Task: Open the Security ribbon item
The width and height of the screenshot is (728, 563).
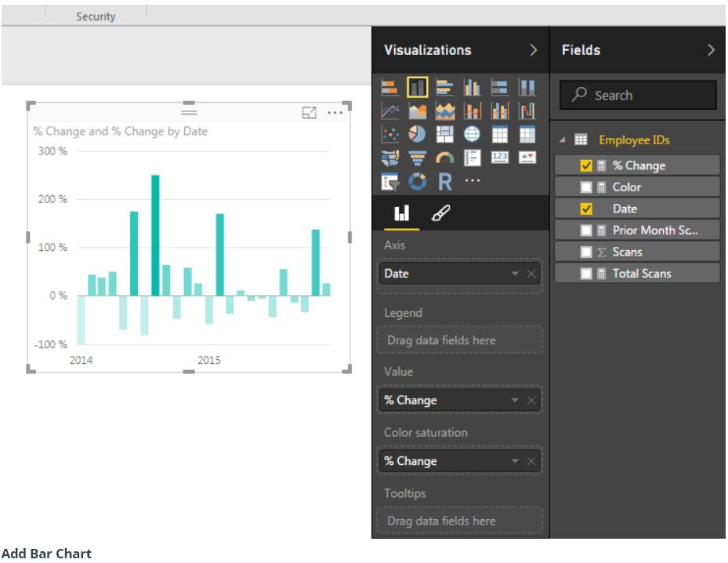Action: pos(96,16)
